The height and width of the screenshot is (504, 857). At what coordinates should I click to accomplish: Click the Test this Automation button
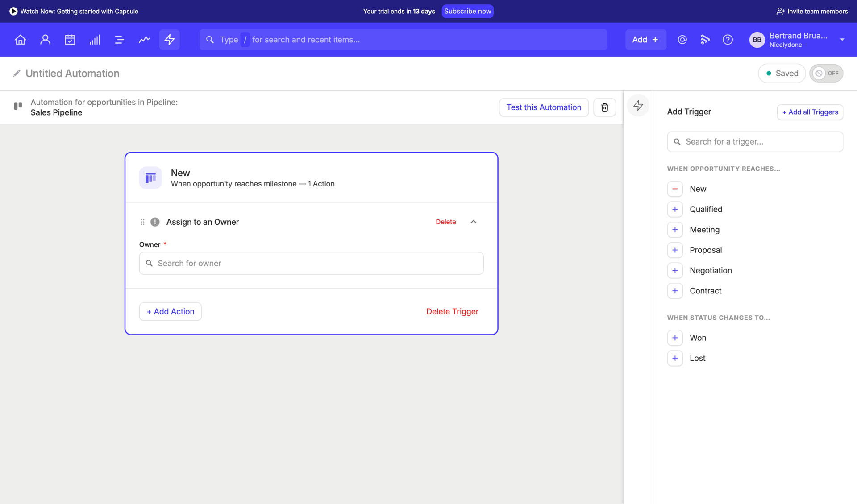point(544,107)
